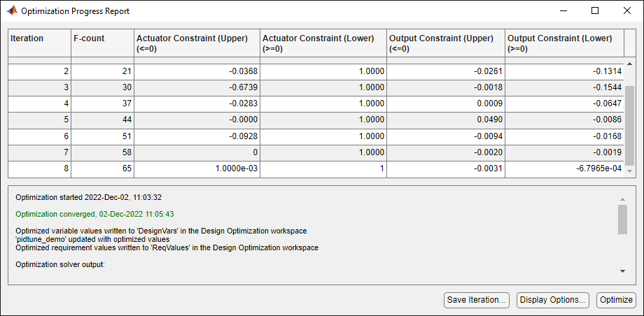Click the Optimize button
The height and width of the screenshot is (316, 644).
coord(616,300)
